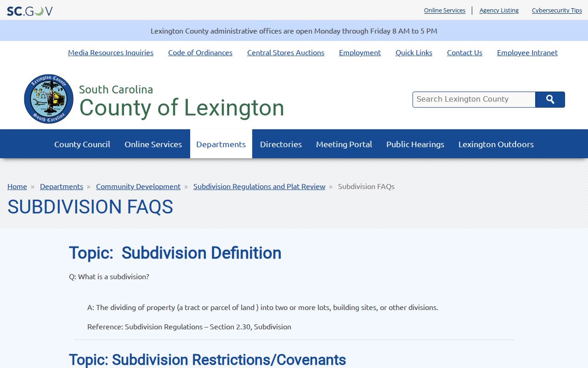This screenshot has height=368, width=588.
Task: Open the Employee Intranet link
Action: click(x=527, y=52)
